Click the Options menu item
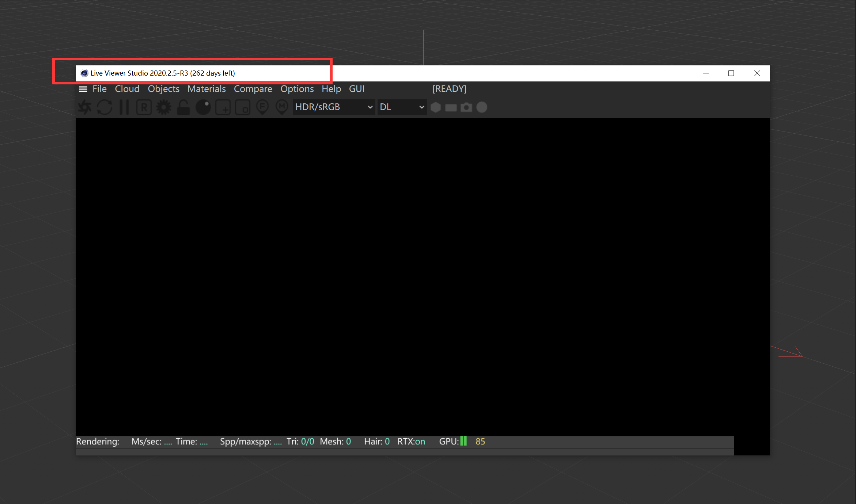This screenshot has width=856, height=504. point(297,89)
